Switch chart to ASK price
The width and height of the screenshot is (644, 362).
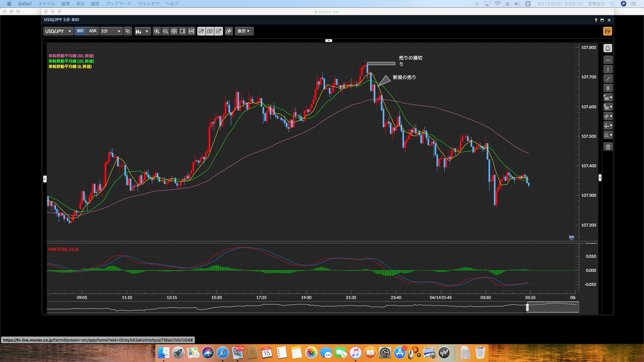coord(93,31)
